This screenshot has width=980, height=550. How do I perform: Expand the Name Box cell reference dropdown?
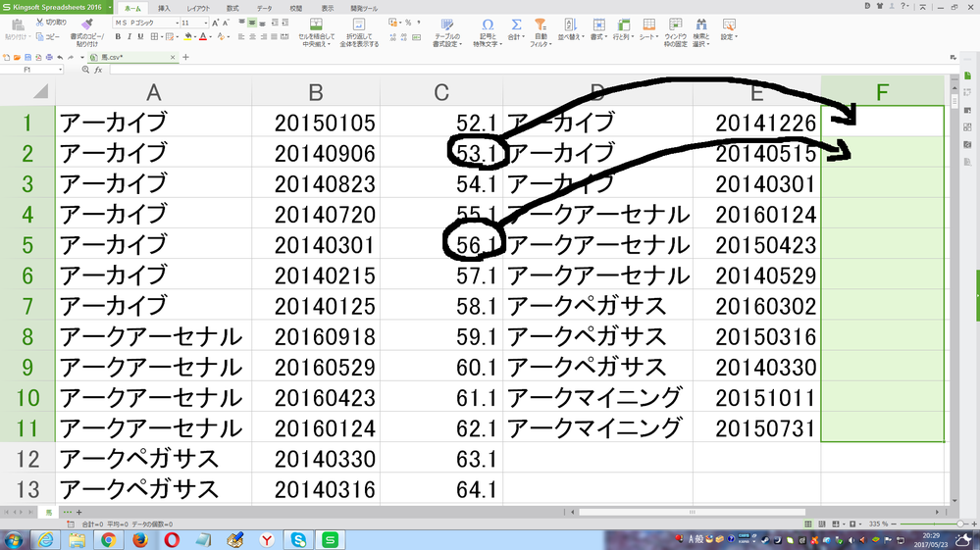[x=59, y=70]
